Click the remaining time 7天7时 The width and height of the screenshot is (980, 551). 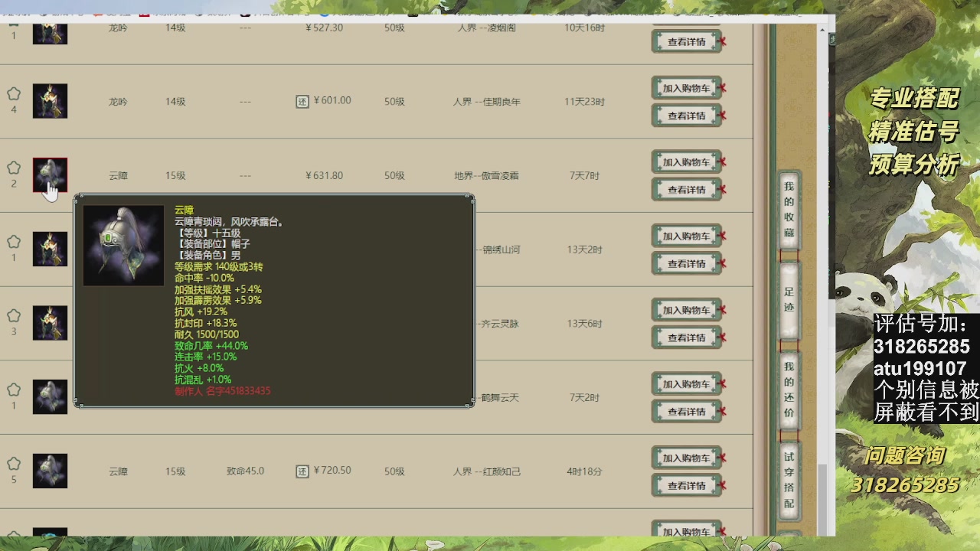click(584, 175)
